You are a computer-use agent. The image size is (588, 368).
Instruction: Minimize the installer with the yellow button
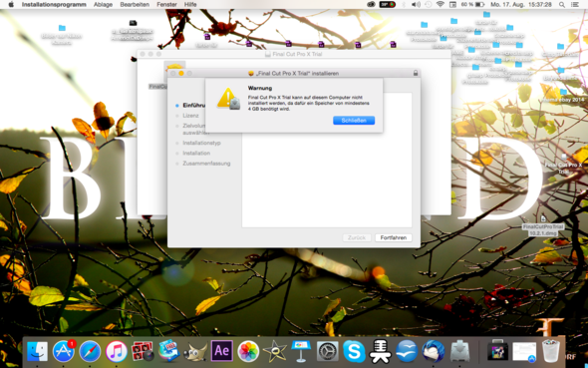tap(181, 73)
